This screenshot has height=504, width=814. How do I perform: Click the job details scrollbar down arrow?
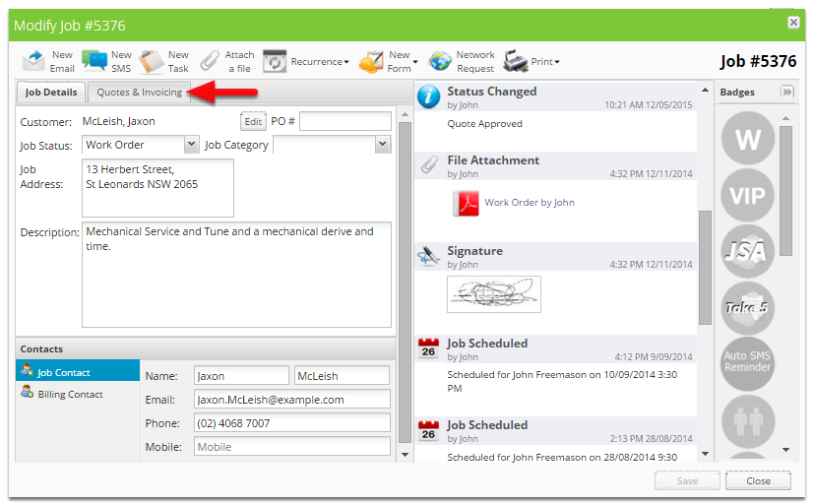[405, 455]
